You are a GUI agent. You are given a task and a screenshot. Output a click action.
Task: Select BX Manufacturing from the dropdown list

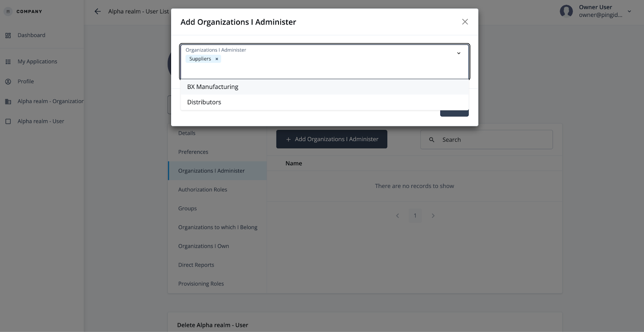point(213,87)
